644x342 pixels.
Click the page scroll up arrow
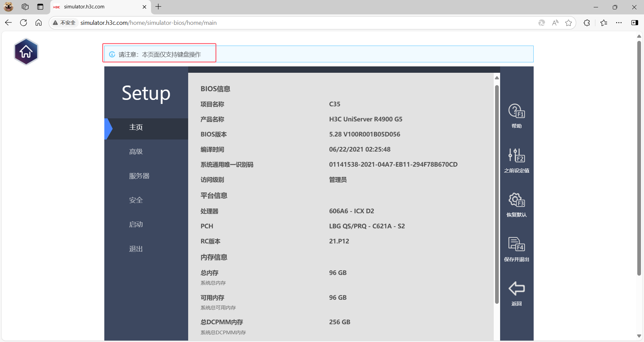coord(639,36)
